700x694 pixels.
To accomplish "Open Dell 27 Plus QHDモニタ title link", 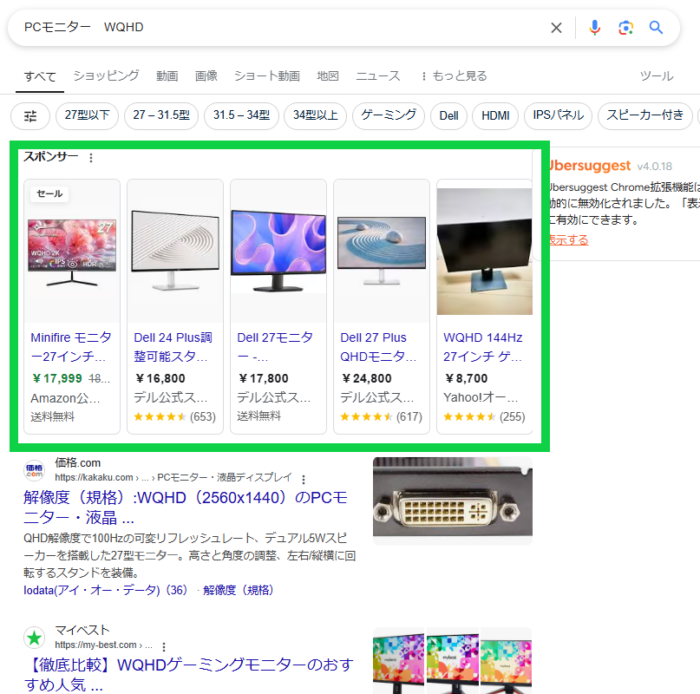I will [x=378, y=347].
